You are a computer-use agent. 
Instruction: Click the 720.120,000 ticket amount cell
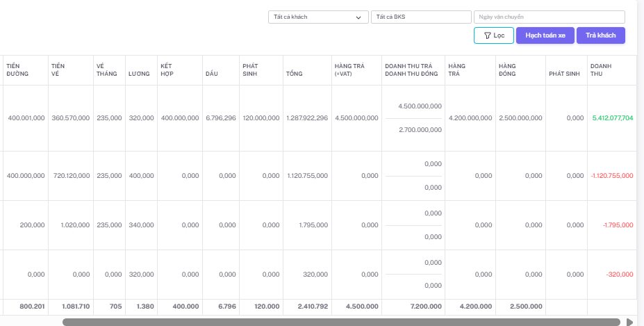pyautogui.click(x=70, y=176)
